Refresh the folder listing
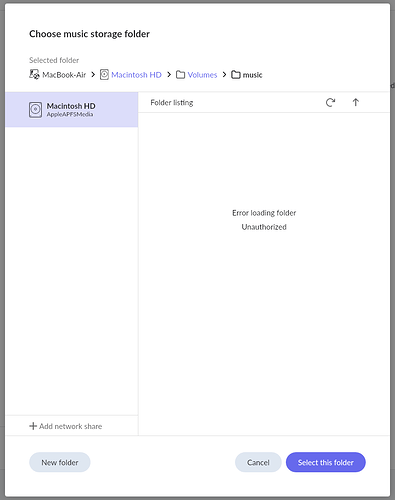 click(330, 102)
